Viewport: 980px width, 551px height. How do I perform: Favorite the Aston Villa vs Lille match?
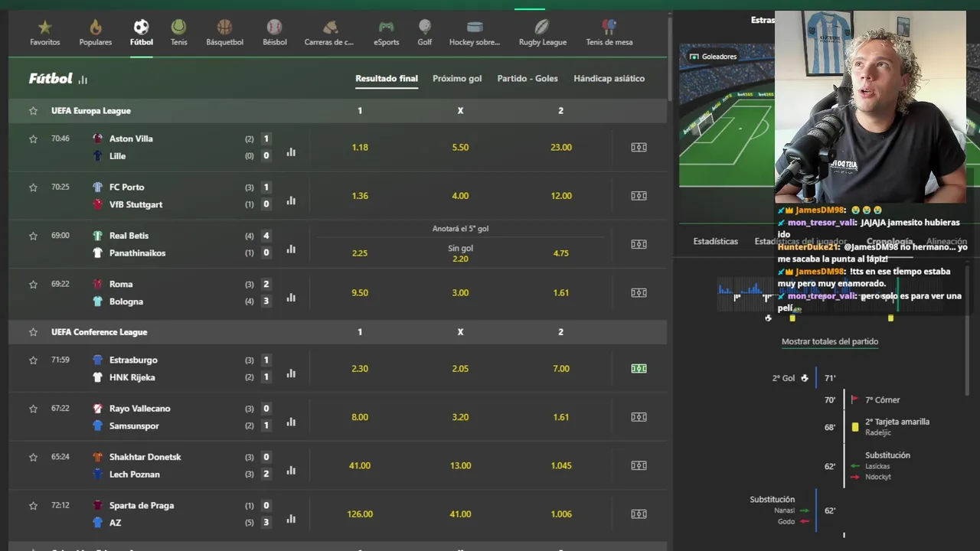(x=33, y=139)
